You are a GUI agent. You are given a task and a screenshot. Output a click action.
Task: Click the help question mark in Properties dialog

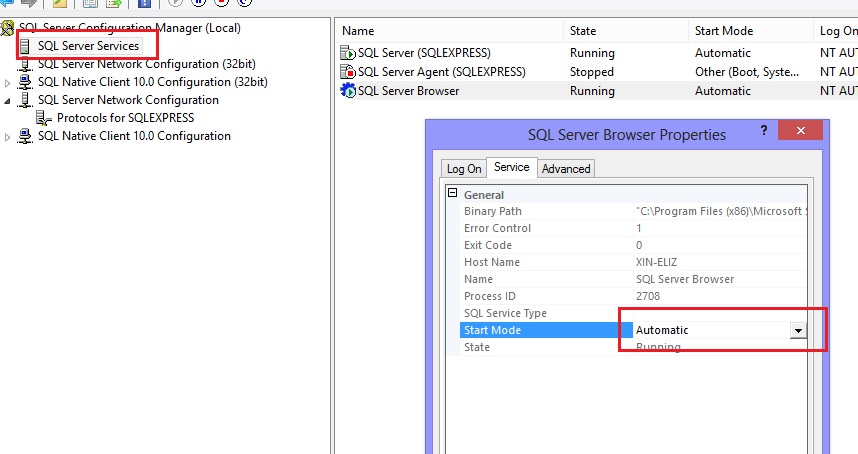point(764,130)
